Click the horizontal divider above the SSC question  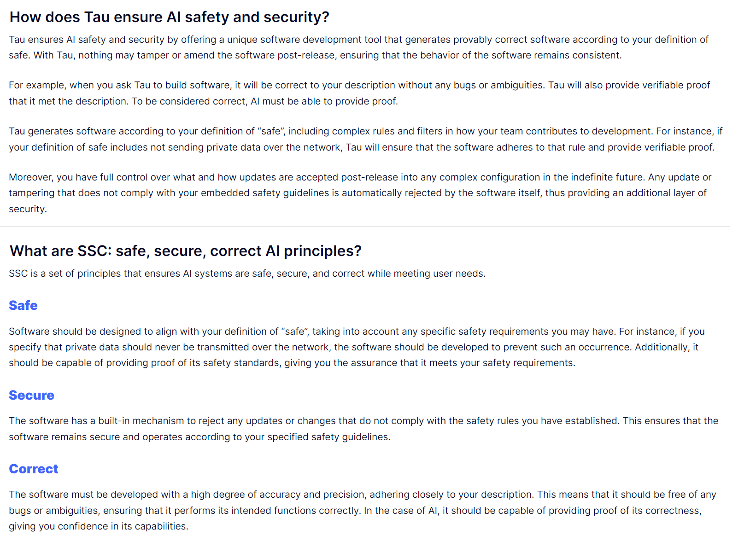(365, 227)
